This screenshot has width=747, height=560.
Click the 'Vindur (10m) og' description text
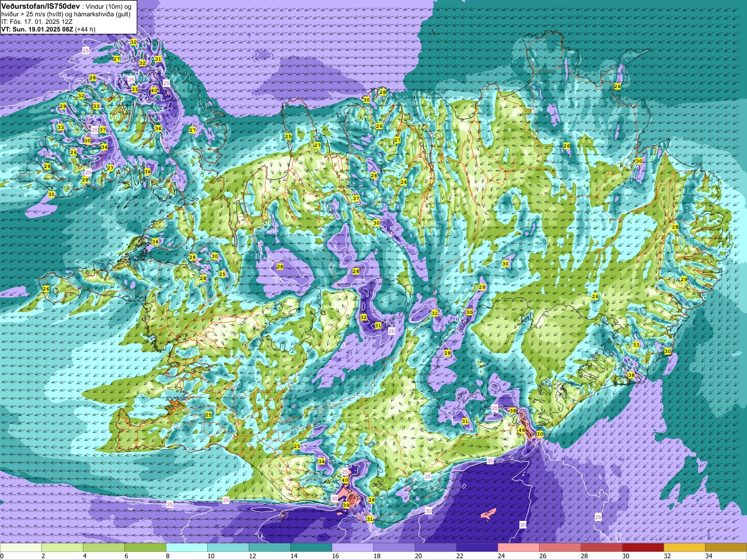pyautogui.click(x=110, y=6)
